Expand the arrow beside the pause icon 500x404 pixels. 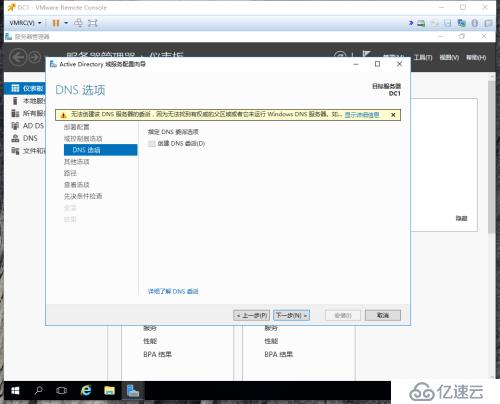coord(66,23)
